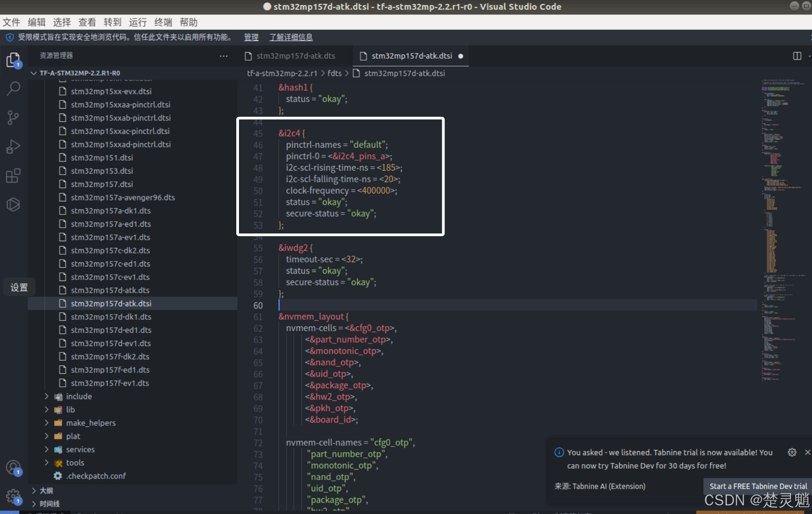Click the code minimap overview
Screen dimensions: 812x514
[783, 231]
